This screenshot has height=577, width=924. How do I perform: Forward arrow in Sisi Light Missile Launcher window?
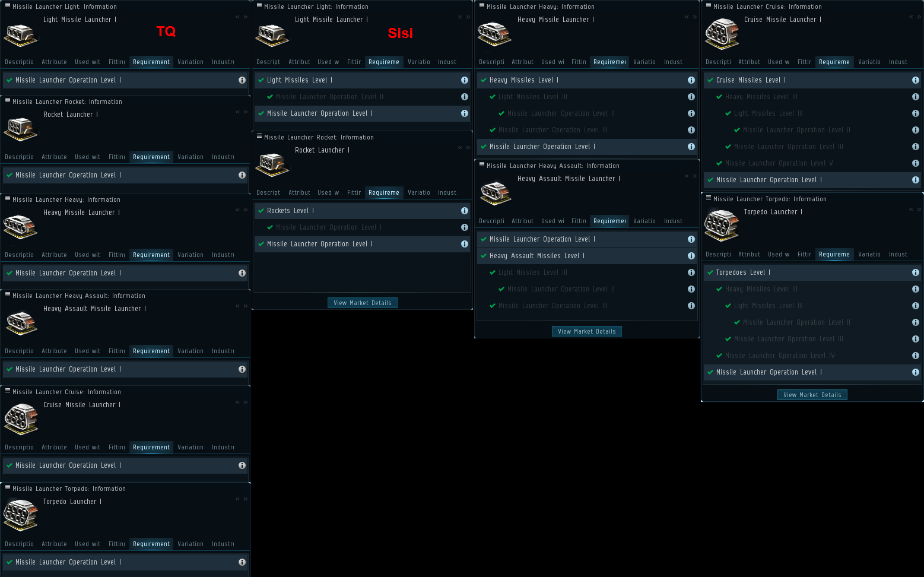tap(468, 17)
